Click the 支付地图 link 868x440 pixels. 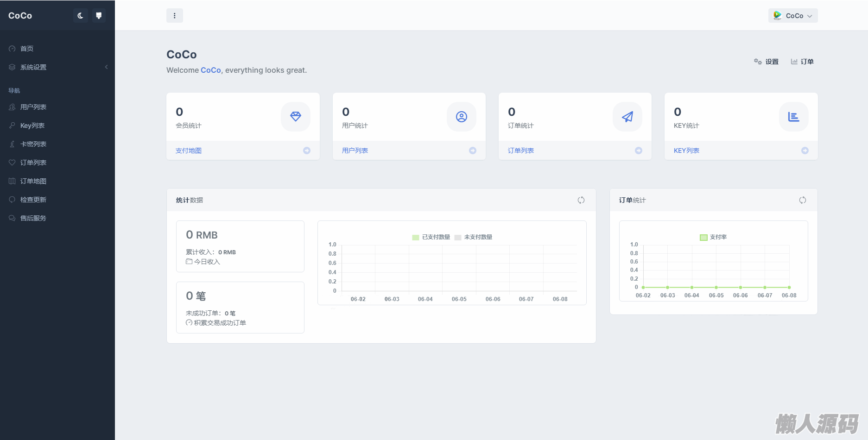point(189,151)
